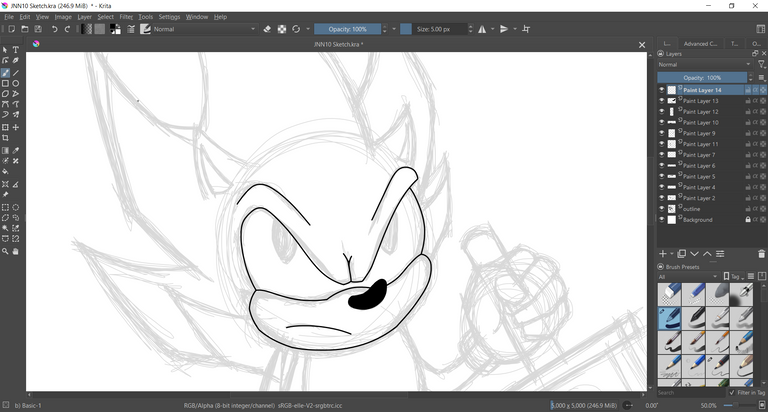Screen dimensions: 768x412
Task: Select the Line tool
Action: [x=16, y=73]
